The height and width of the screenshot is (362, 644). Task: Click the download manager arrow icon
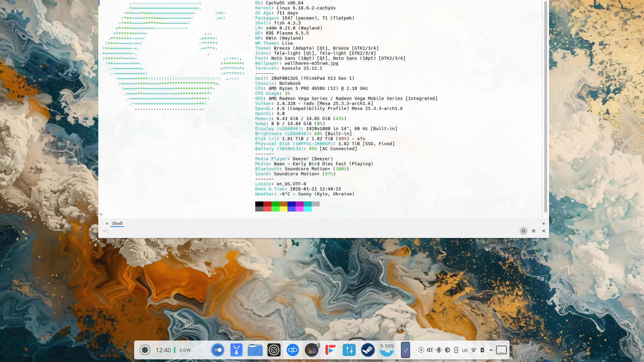point(236,350)
